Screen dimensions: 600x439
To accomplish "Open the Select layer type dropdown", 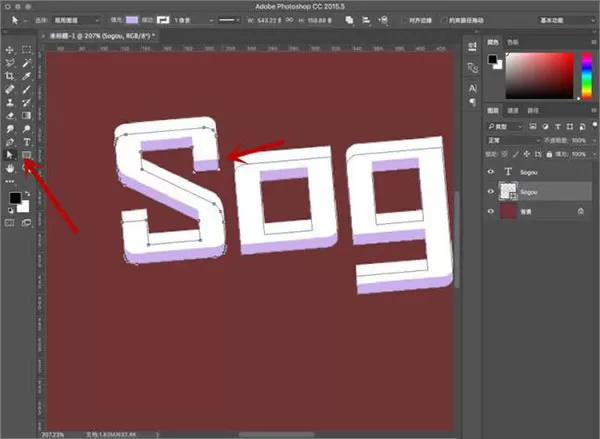I will (77, 20).
